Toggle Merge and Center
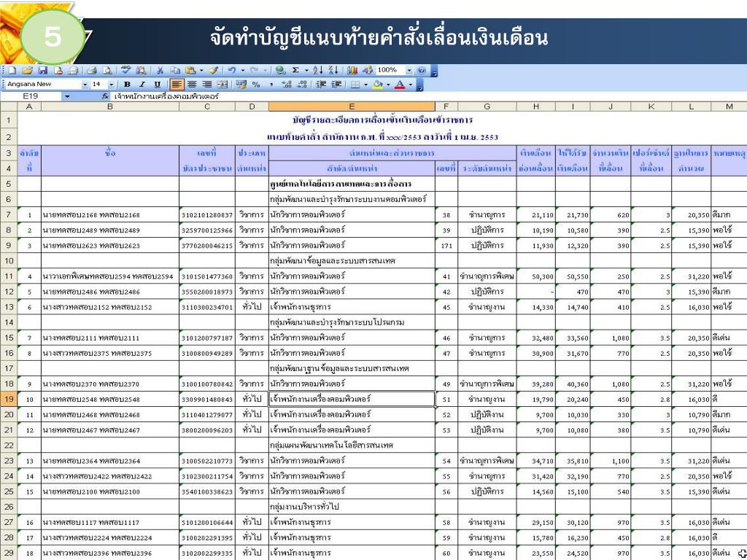 coord(222,85)
